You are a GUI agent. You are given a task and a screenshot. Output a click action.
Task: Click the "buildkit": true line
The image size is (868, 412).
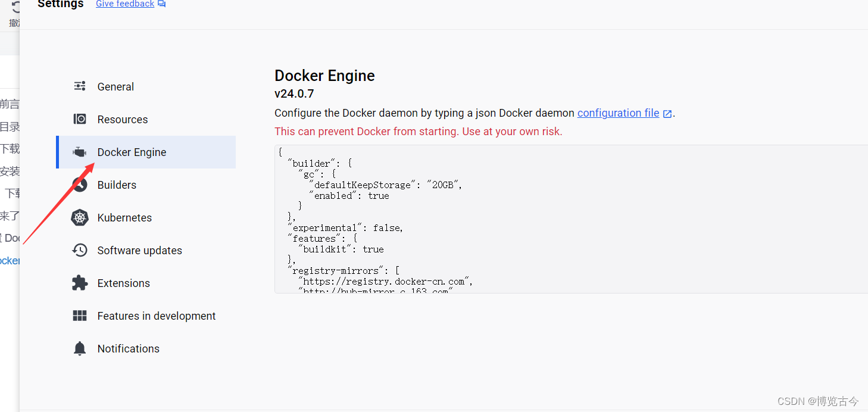pyautogui.click(x=341, y=249)
